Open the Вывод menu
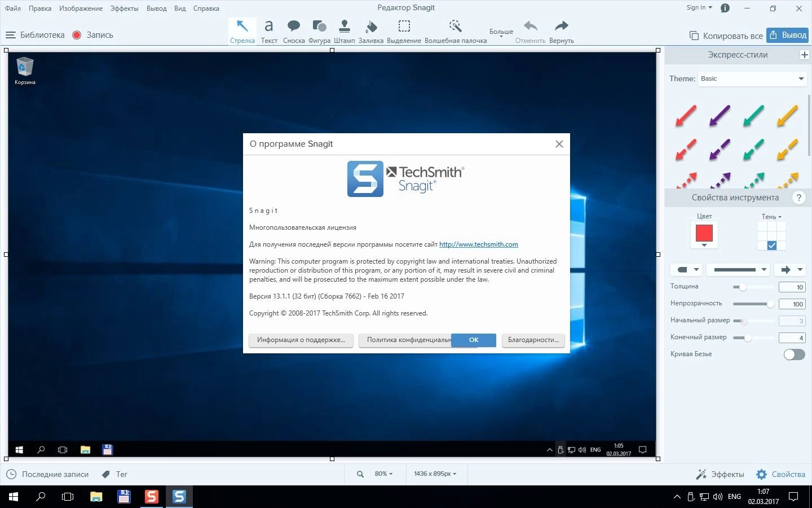 click(x=156, y=8)
